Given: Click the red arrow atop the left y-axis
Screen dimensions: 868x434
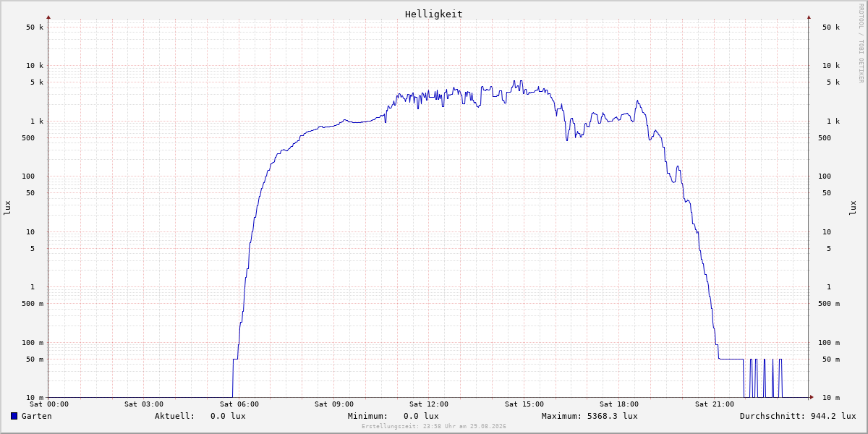Looking at the screenshot, I should click(48, 17).
